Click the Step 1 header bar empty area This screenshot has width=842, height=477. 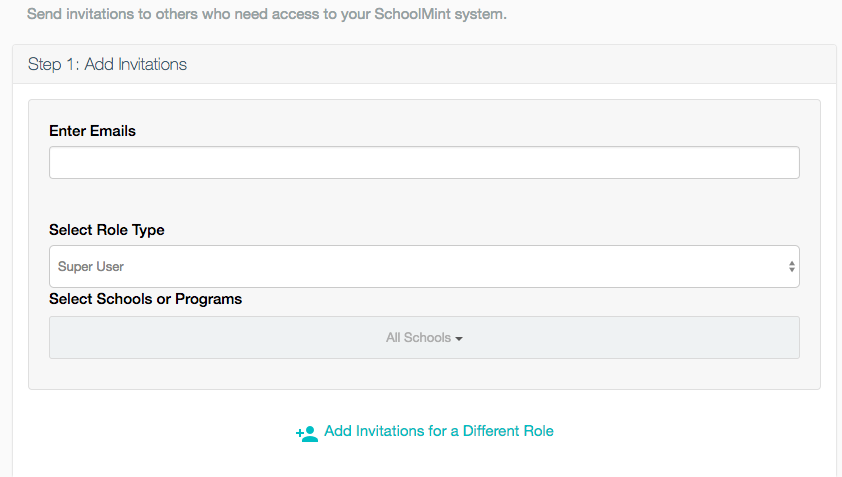(x=510, y=64)
